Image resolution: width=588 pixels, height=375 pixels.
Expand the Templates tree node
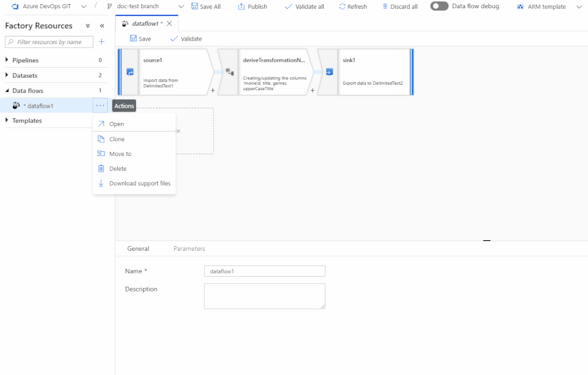pyautogui.click(x=6, y=120)
